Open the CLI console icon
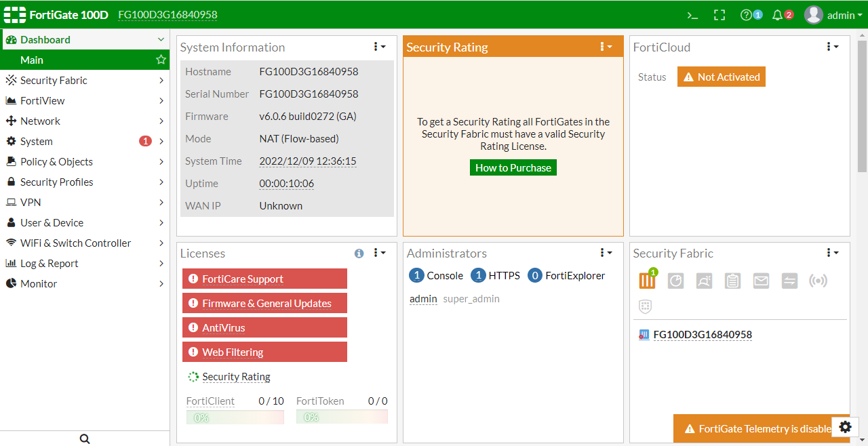 [692, 15]
